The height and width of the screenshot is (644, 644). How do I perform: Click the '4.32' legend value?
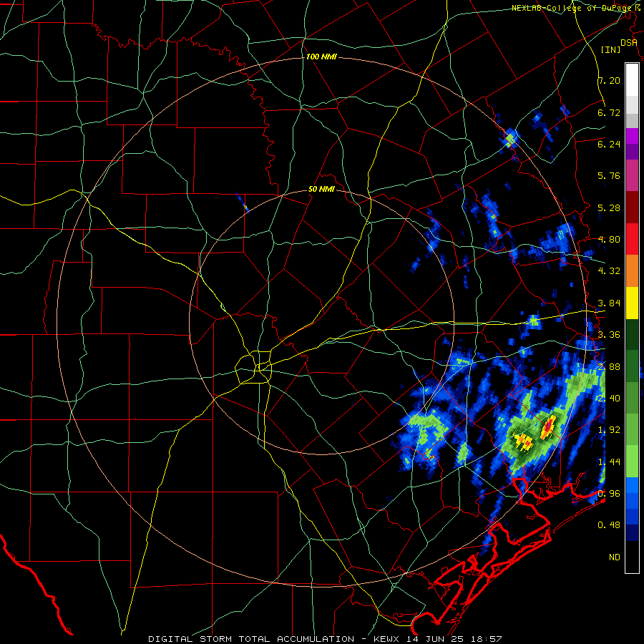pyautogui.click(x=609, y=271)
